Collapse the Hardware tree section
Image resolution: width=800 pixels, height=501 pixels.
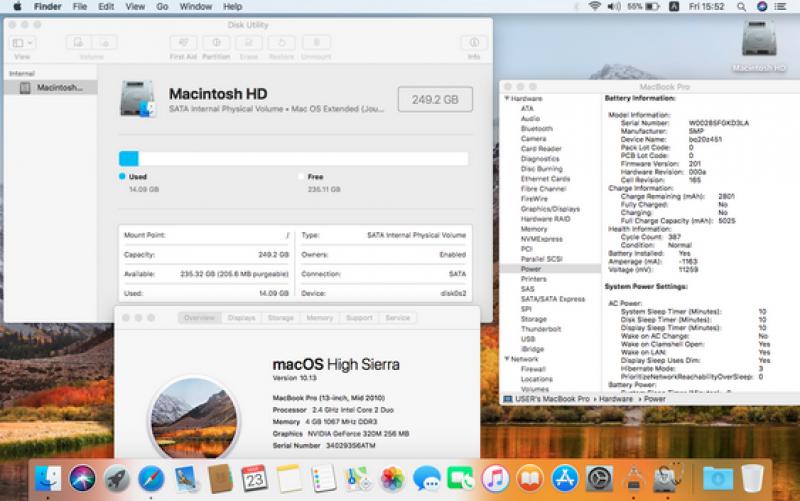(x=507, y=98)
